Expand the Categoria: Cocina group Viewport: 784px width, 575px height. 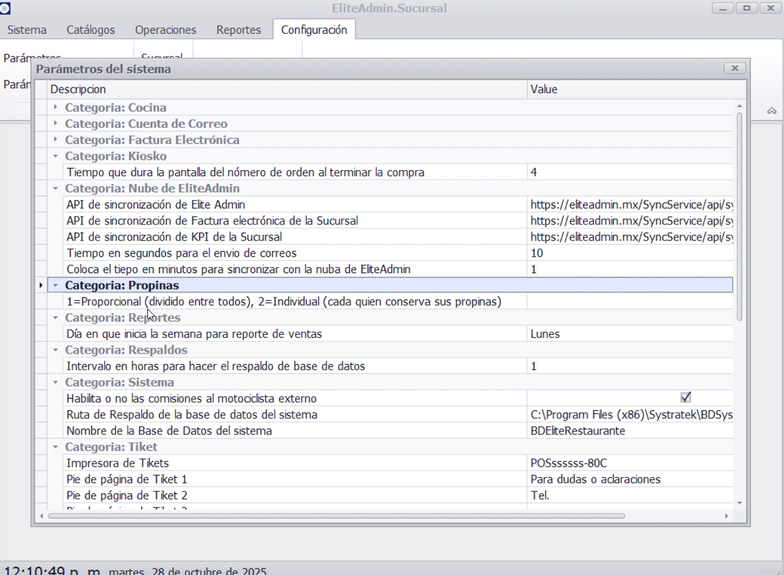[x=56, y=108]
